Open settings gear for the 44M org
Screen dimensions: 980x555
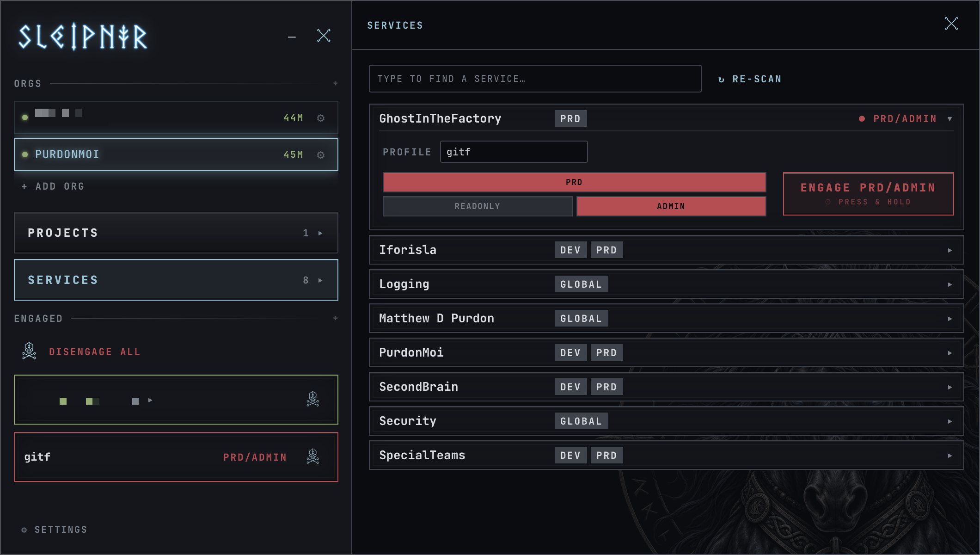321,118
